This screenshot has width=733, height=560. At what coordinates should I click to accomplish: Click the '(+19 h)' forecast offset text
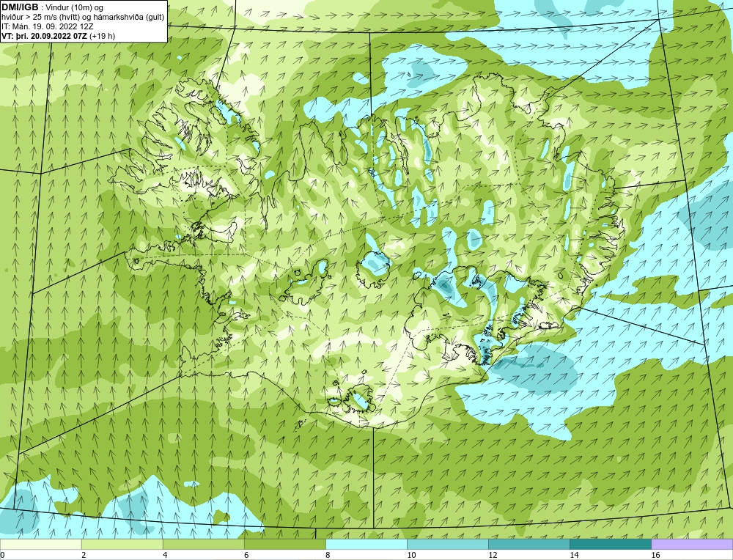click(x=103, y=36)
